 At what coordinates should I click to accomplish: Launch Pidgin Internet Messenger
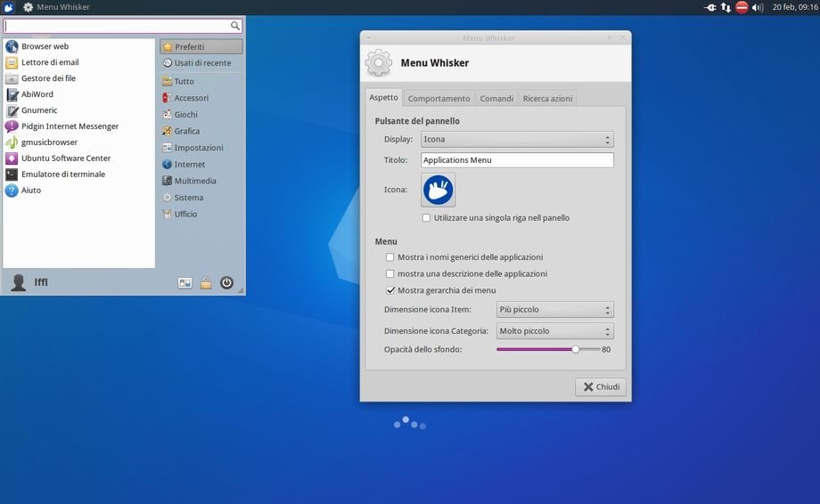(x=70, y=126)
